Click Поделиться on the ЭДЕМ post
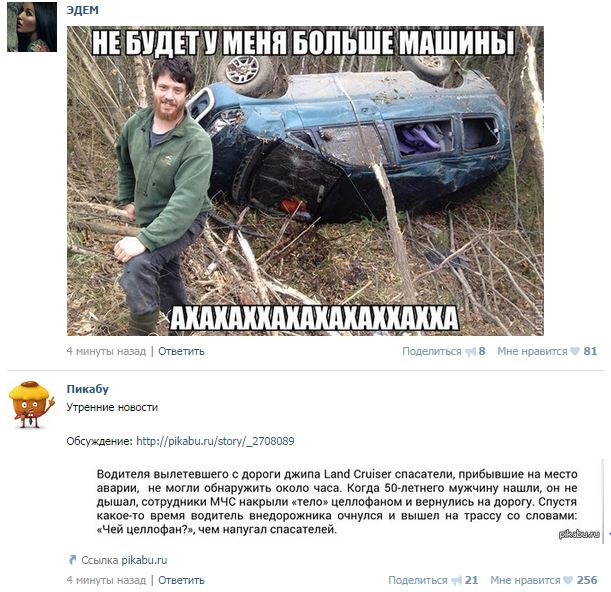Image resolution: width=611 pixels, height=592 pixels. [431, 351]
